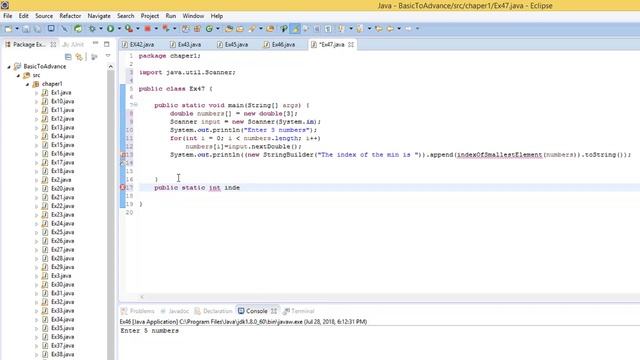
Task: Click line 17 code 'public static int inde'
Action: pyautogui.click(x=197, y=187)
